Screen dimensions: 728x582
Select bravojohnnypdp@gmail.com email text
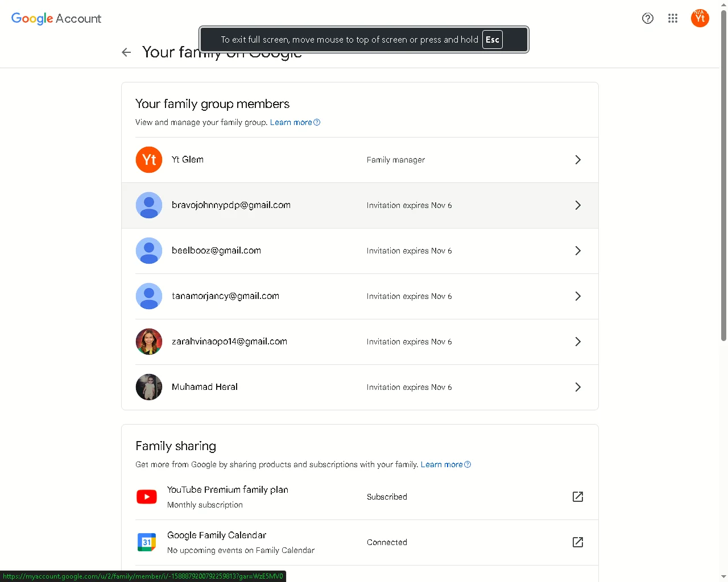point(231,205)
